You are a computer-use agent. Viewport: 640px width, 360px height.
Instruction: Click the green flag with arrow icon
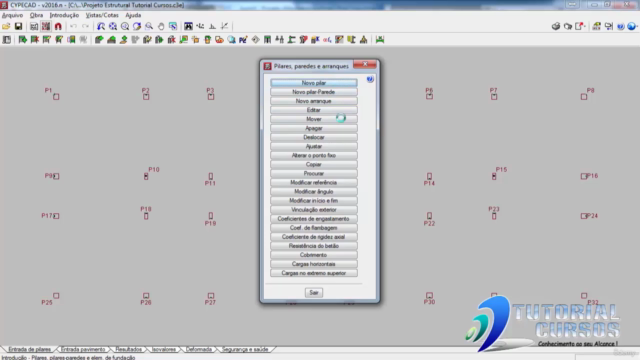[22, 40]
